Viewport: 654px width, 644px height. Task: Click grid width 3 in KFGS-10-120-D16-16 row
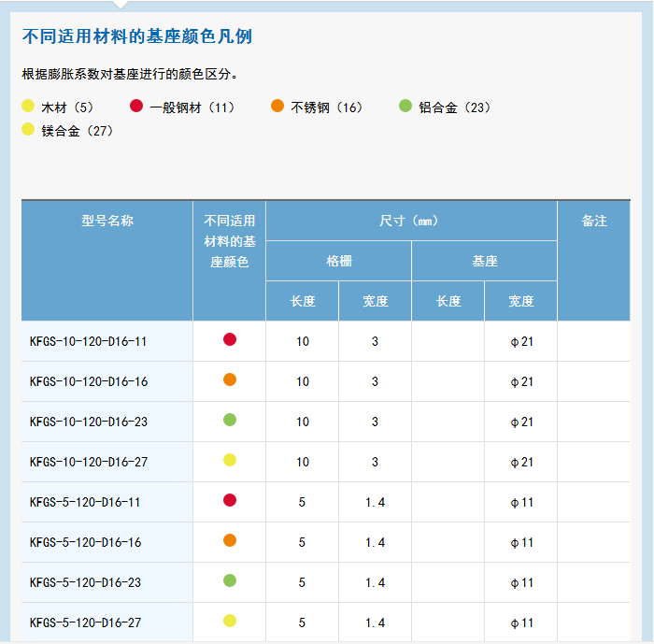(x=375, y=382)
